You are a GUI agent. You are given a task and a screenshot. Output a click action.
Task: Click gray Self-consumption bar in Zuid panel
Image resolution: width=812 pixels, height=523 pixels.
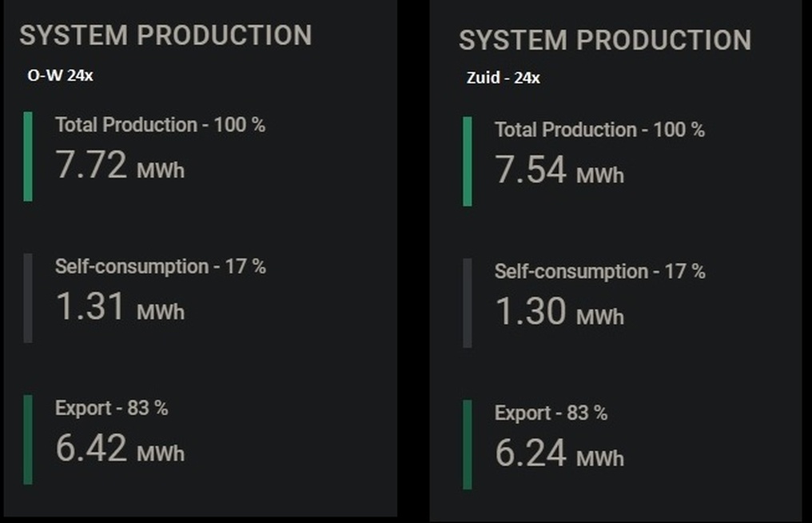(x=468, y=302)
